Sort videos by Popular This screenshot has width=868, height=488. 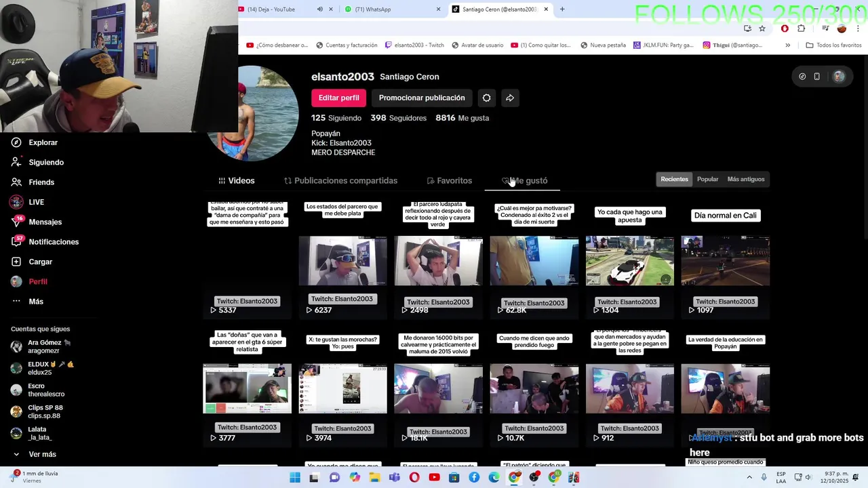(x=707, y=180)
